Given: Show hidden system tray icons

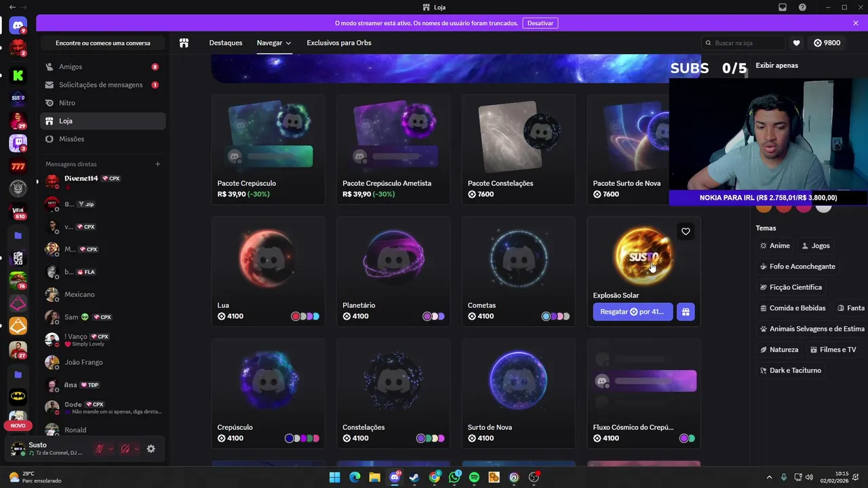Looking at the screenshot, I should point(769,477).
